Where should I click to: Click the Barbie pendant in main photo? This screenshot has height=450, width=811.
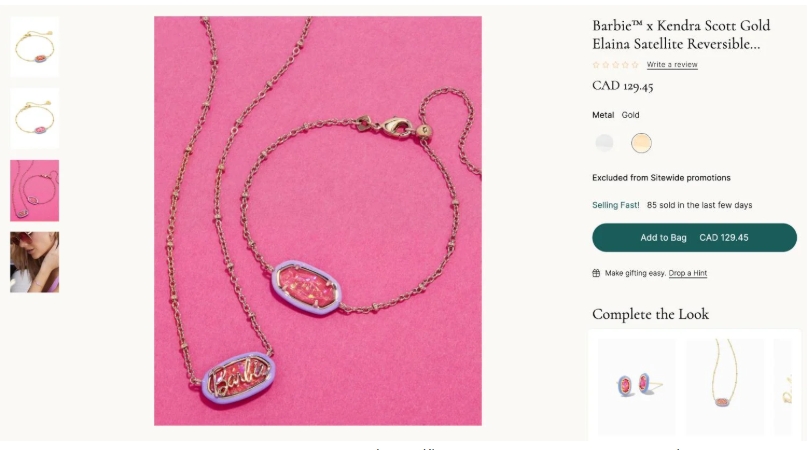238,380
